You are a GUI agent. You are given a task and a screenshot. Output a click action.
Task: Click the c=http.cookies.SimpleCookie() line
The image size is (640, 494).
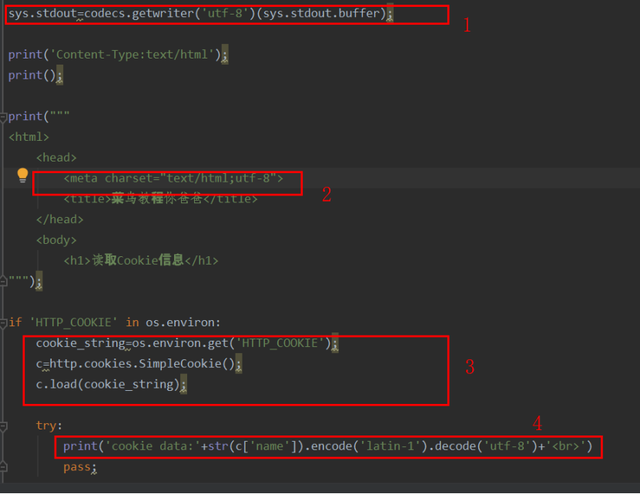[x=139, y=364]
